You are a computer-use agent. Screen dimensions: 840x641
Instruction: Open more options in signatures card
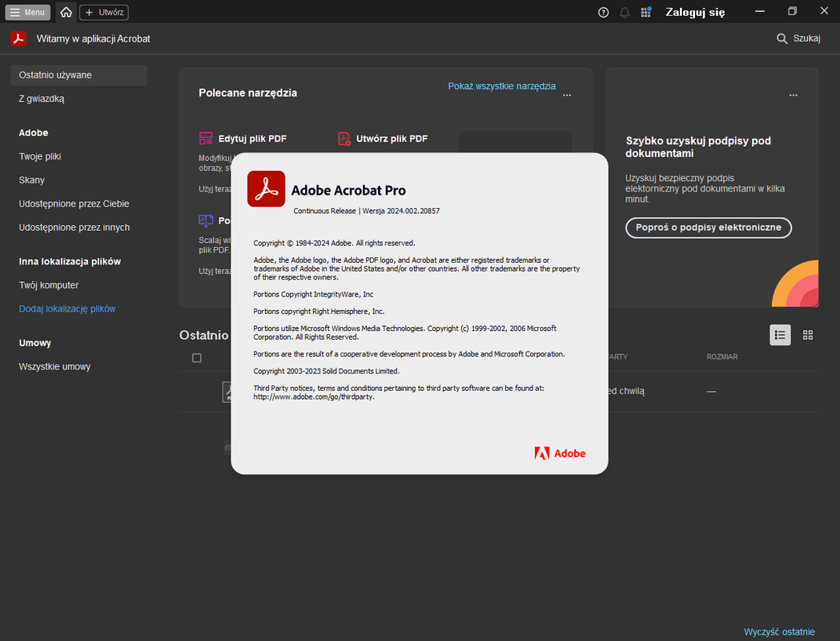tap(794, 95)
